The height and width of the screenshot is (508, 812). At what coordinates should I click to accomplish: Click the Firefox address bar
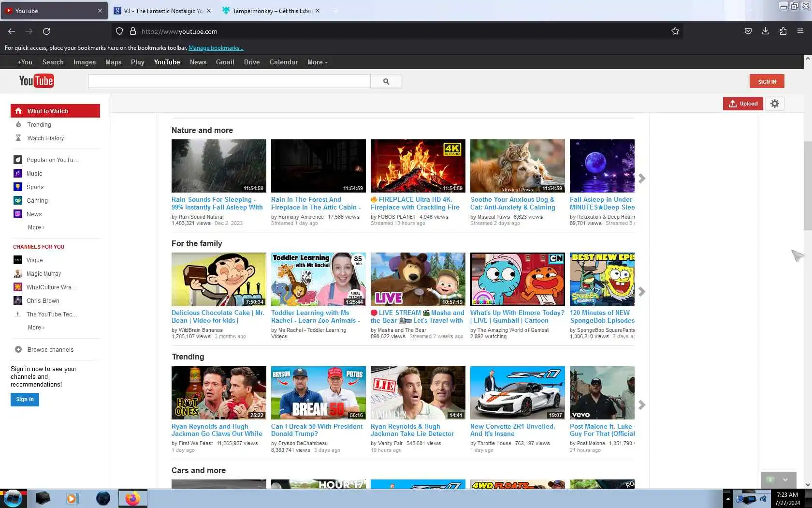[396, 31]
